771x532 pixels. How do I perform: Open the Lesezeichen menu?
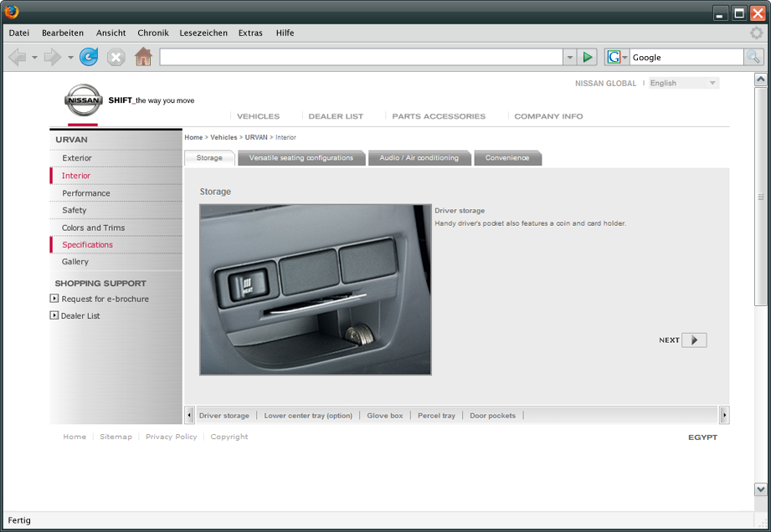(203, 33)
